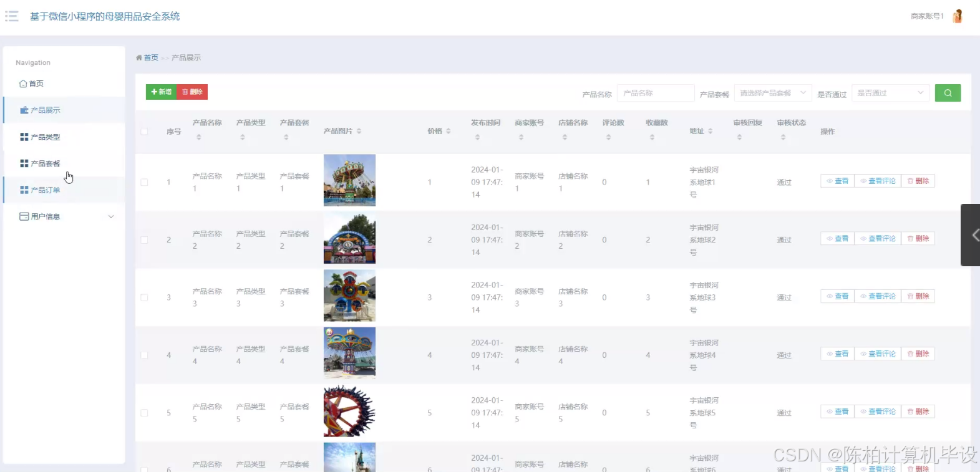Screen dimensions: 980x472
Task: Click 首页 breadcrumb link
Action: pyautogui.click(x=151, y=57)
